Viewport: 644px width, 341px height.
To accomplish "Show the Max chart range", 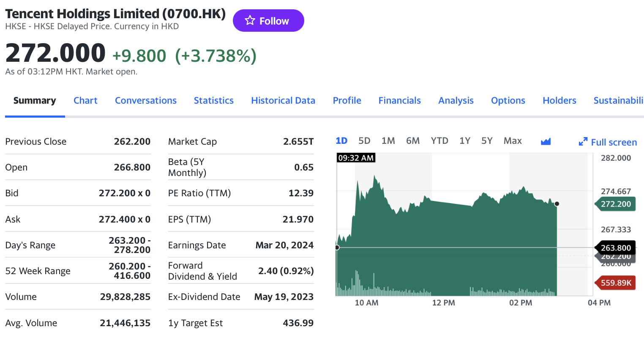I will click(513, 141).
